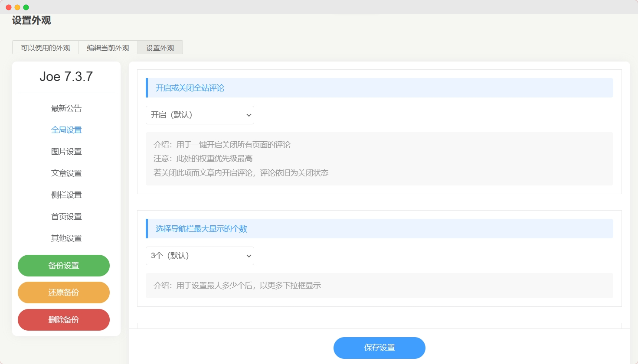Choose 首页设置 from the sidebar
The image size is (638, 364).
[66, 217]
